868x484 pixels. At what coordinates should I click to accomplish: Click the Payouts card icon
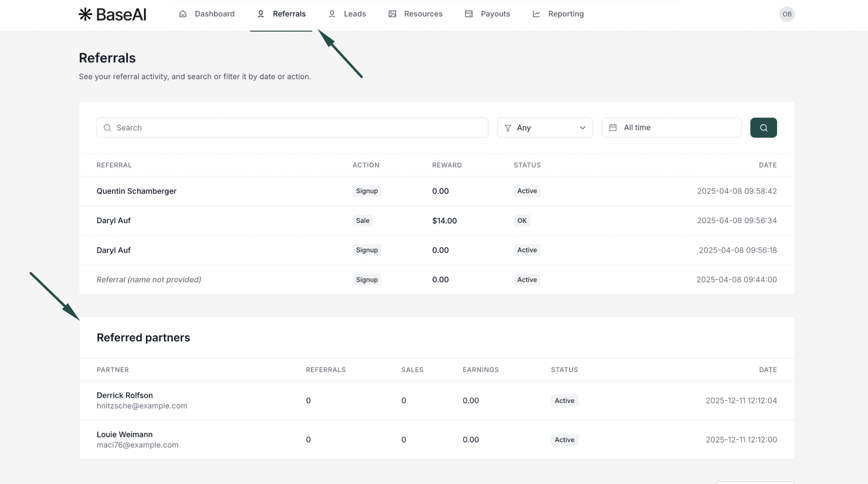pos(469,14)
